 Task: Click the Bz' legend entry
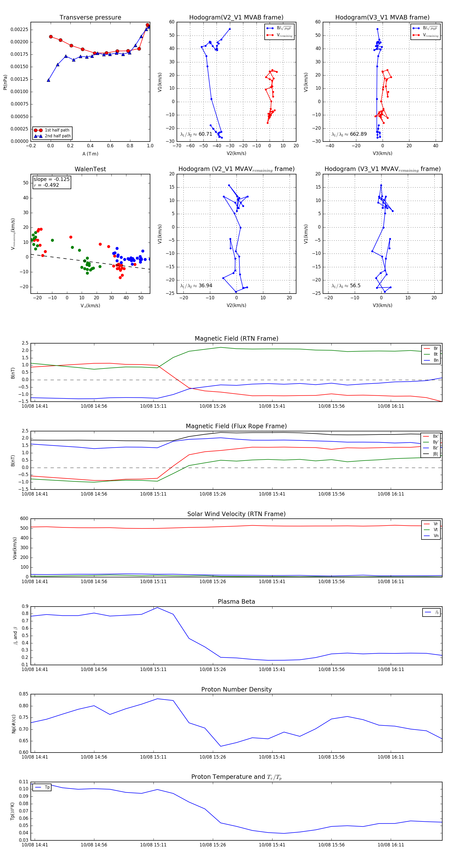[431, 448]
